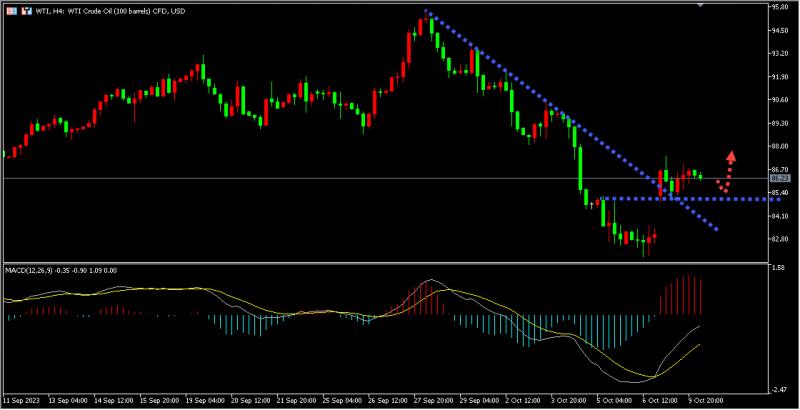The height and width of the screenshot is (410, 800).
Task: Click the 88.00 price scale label
Action: 780,146
